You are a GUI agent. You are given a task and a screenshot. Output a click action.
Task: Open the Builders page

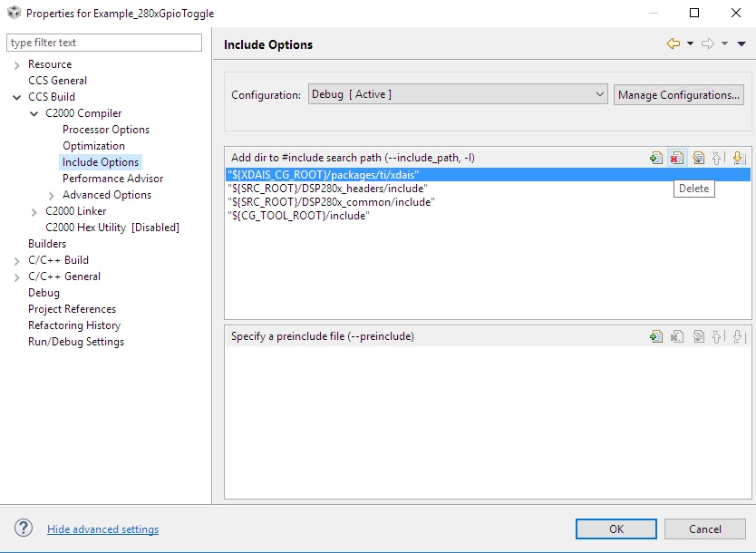(x=47, y=244)
